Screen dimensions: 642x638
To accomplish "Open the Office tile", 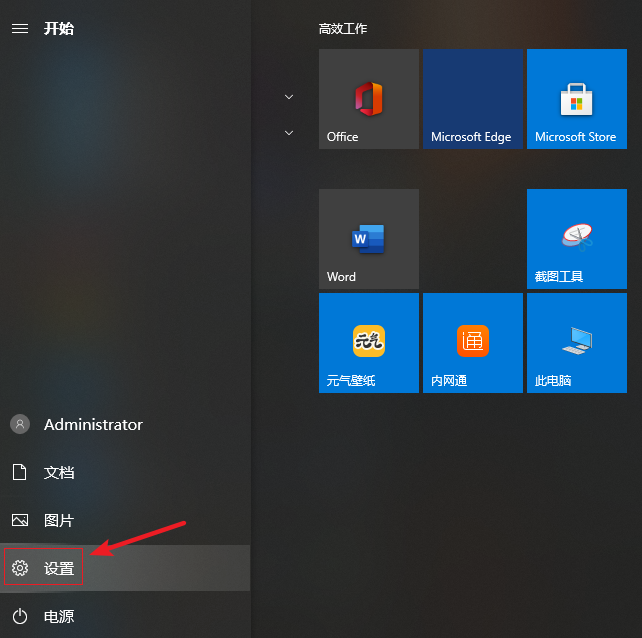I will click(368, 99).
